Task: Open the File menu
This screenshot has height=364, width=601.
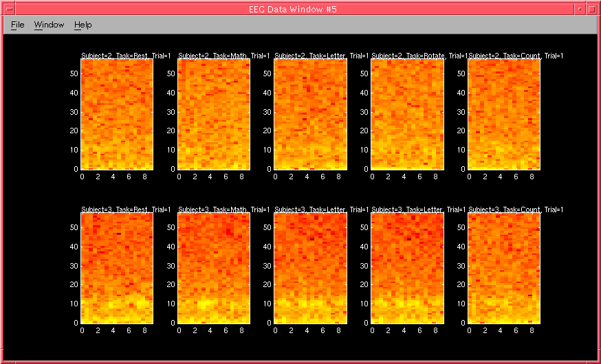Action: click(x=18, y=25)
